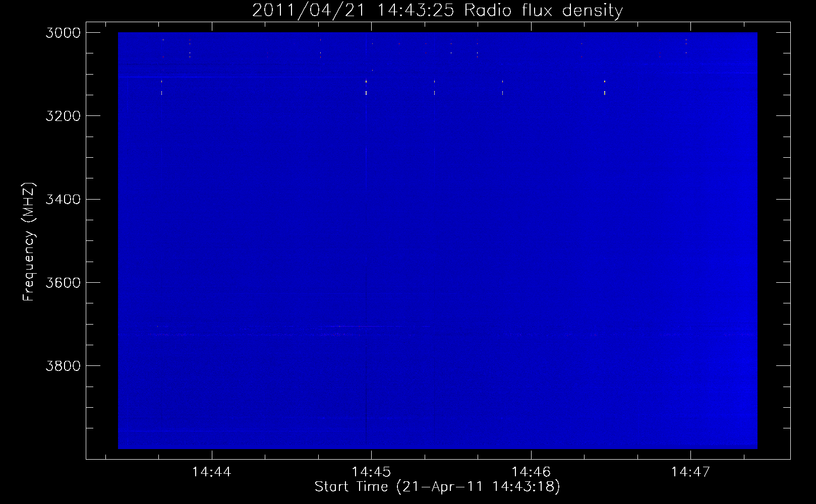
Task: Select the 3600 frequency axis label
Action: point(63,282)
